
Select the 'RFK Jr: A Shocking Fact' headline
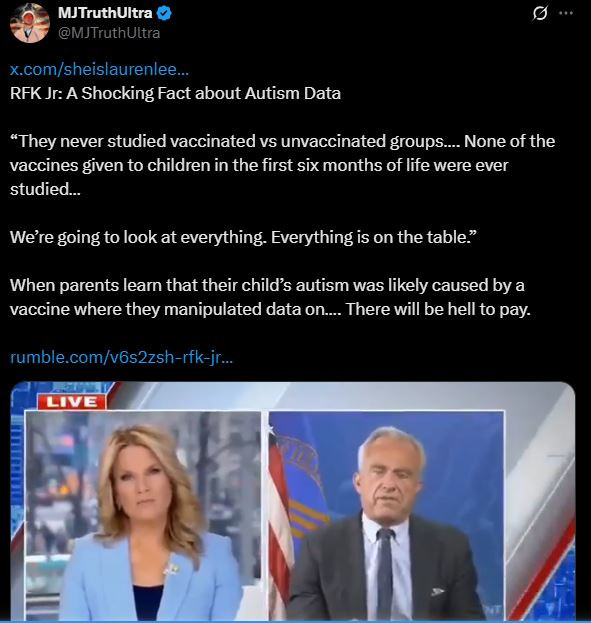(x=175, y=93)
